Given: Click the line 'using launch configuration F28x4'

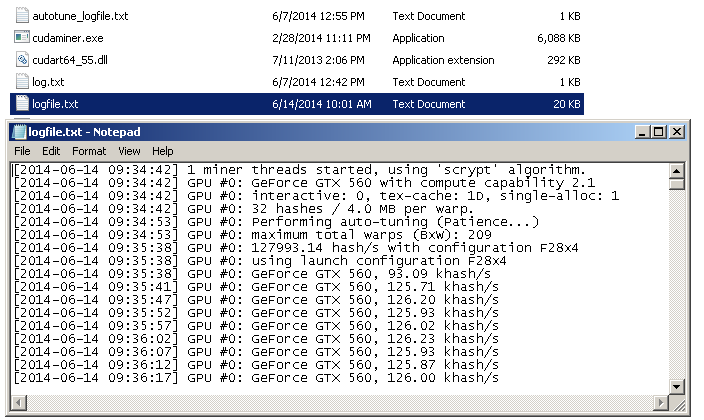Looking at the screenshot, I should click(260, 261).
